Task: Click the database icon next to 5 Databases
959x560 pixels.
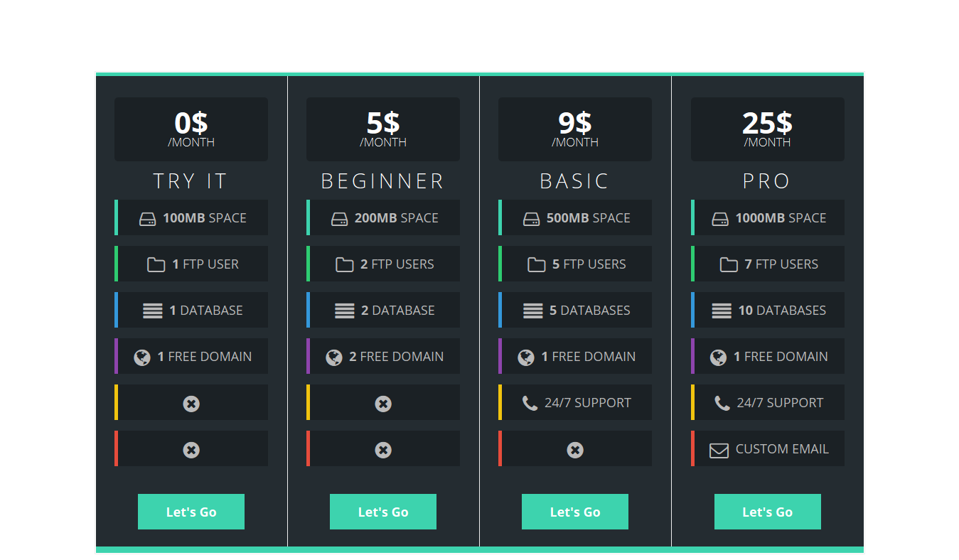Action: [x=532, y=311]
